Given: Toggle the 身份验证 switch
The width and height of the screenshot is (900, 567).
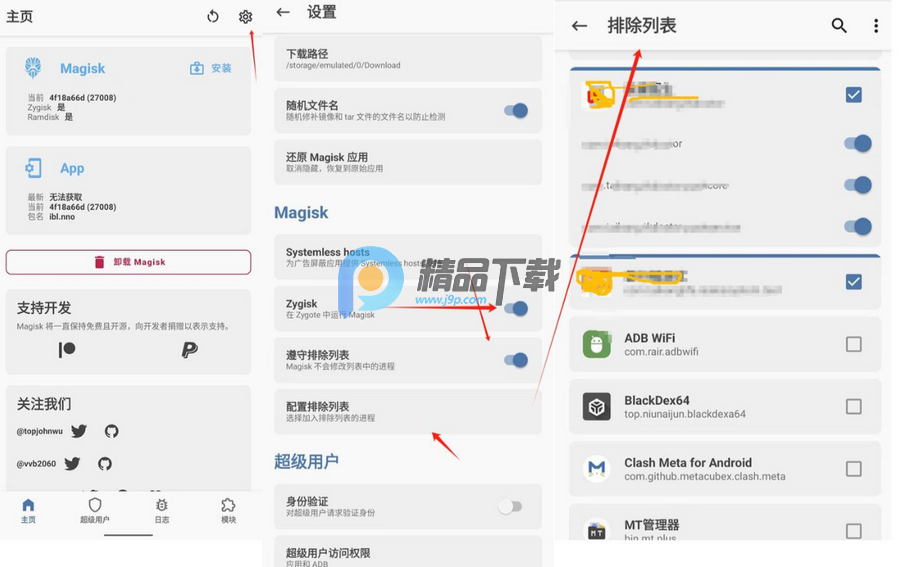Looking at the screenshot, I should click(510, 506).
